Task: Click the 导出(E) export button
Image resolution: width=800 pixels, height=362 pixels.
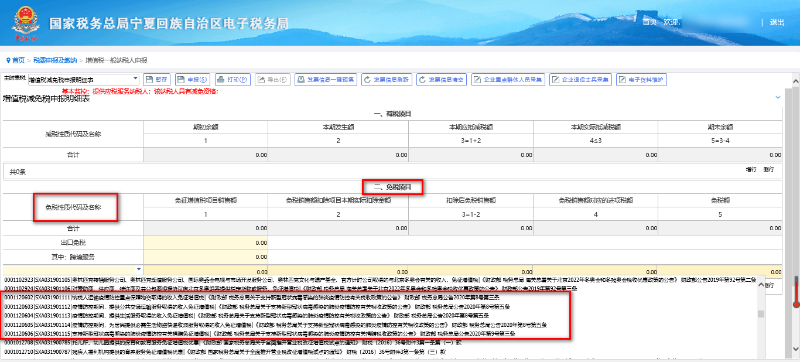Action: click(273, 80)
